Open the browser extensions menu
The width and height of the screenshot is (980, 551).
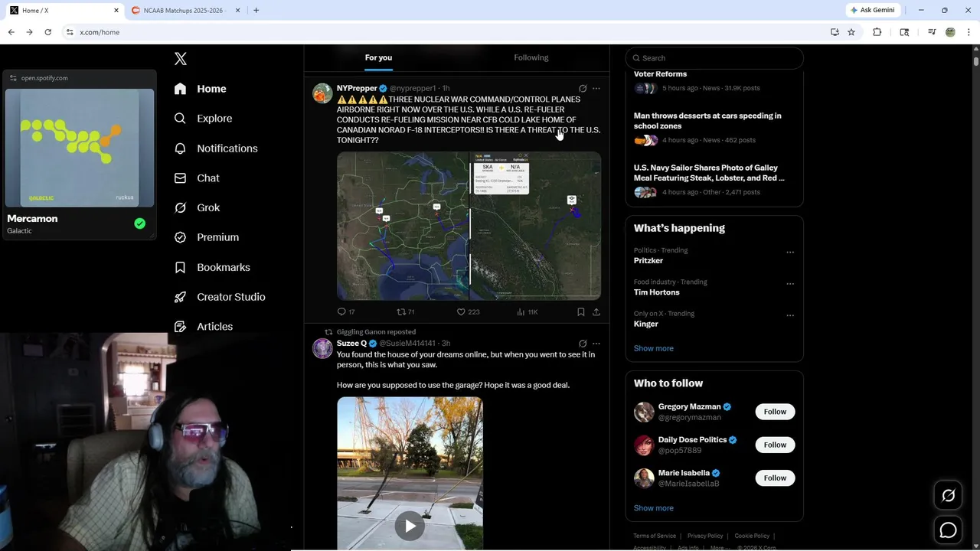[x=877, y=32]
